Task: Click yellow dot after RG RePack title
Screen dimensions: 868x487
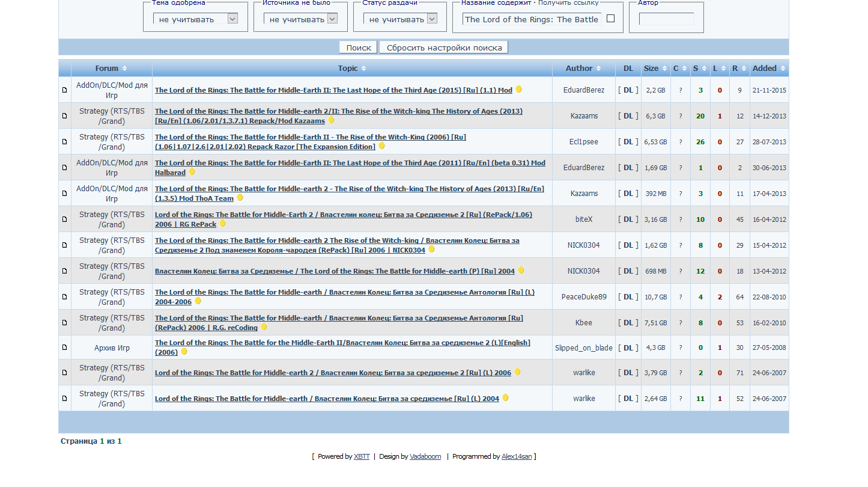Action: (222, 224)
